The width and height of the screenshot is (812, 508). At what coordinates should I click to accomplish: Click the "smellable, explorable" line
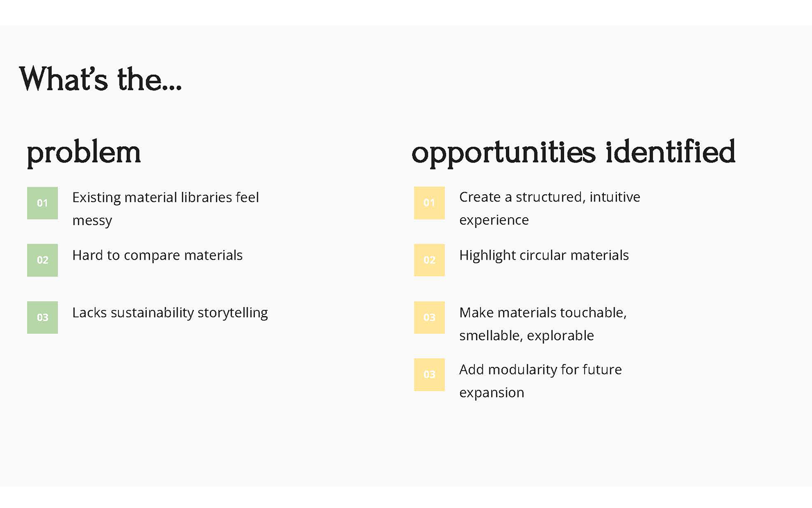click(x=526, y=336)
